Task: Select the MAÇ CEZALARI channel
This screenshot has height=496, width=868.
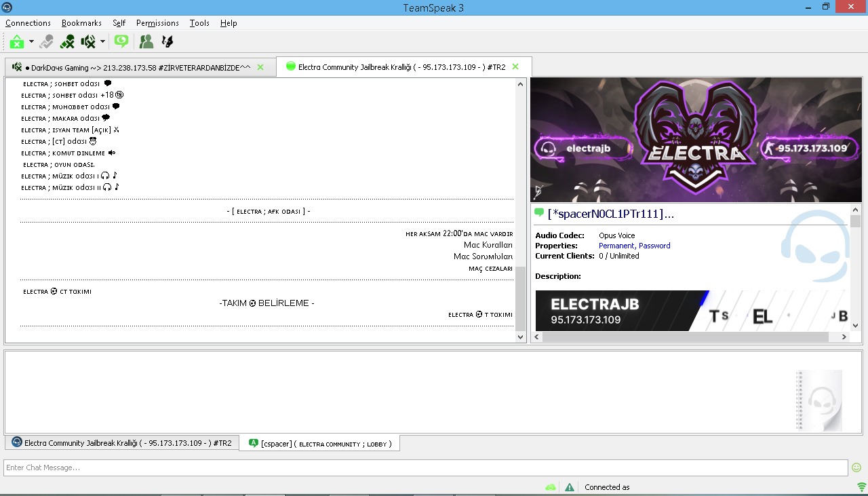Action: click(x=491, y=269)
